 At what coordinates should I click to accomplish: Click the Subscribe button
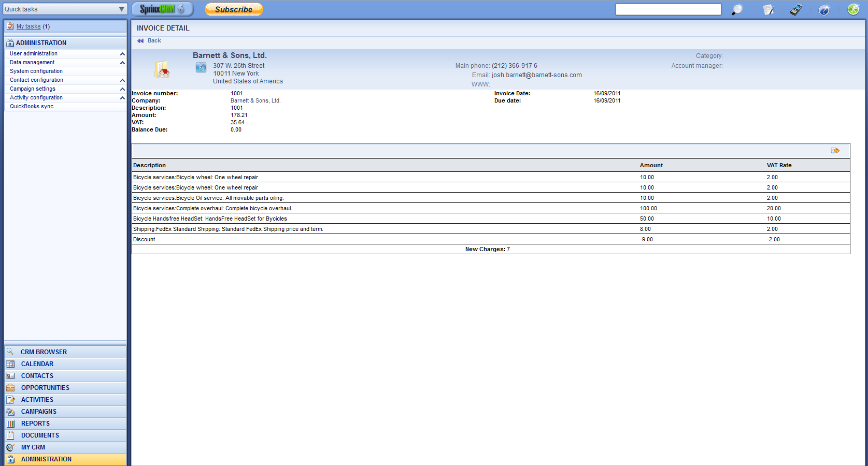click(x=234, y=9)
